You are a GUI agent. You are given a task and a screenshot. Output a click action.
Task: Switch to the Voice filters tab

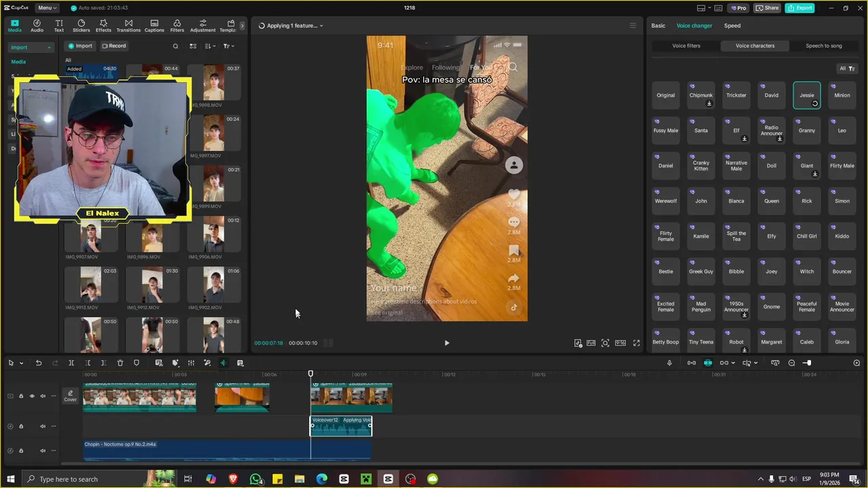tap(686, 46)
